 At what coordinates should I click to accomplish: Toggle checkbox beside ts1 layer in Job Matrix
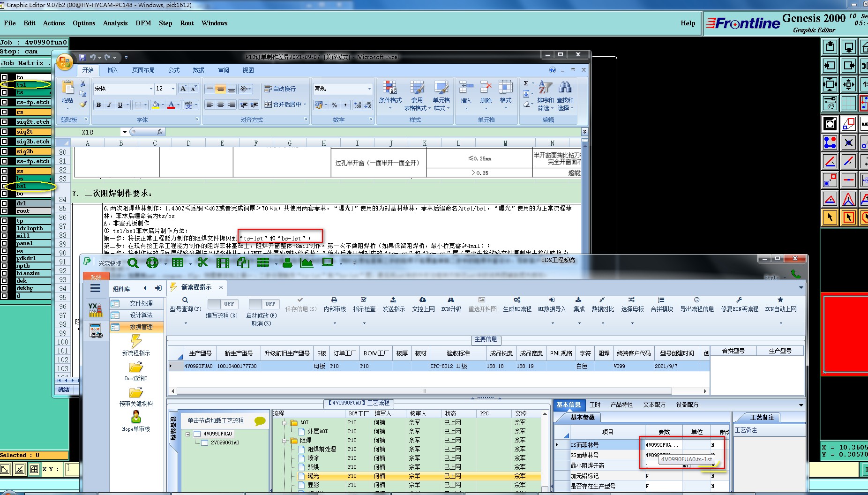point(4,85)
